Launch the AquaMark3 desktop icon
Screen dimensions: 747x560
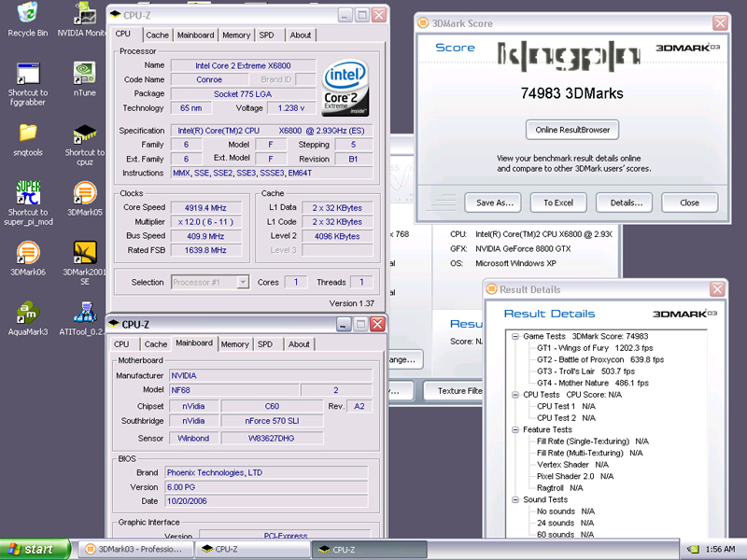(x=28, y=313)
